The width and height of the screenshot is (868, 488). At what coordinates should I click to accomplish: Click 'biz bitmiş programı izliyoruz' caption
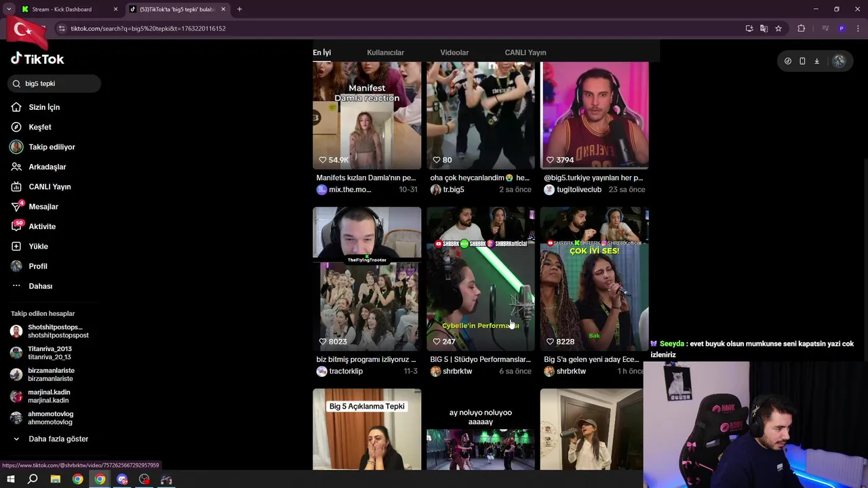(366, 359)
